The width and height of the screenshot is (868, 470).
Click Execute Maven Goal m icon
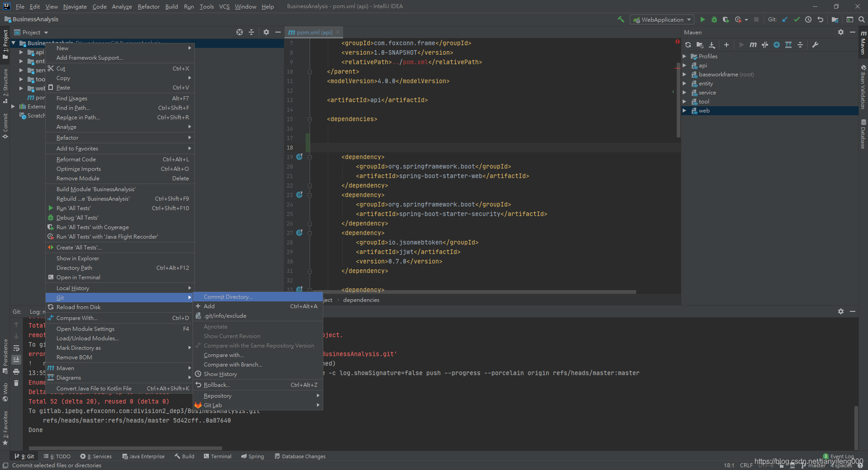point(753,45)
